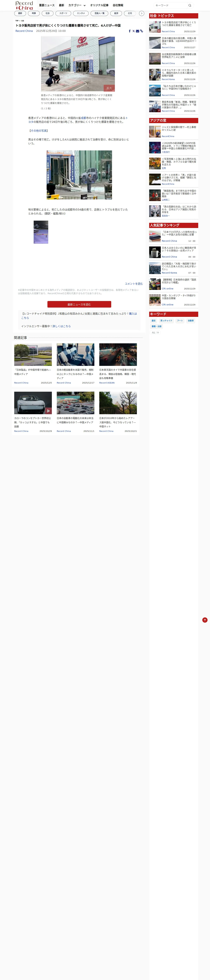
Task: Play video on Corolla concept car thumbnail
Action: pos(48,411)
